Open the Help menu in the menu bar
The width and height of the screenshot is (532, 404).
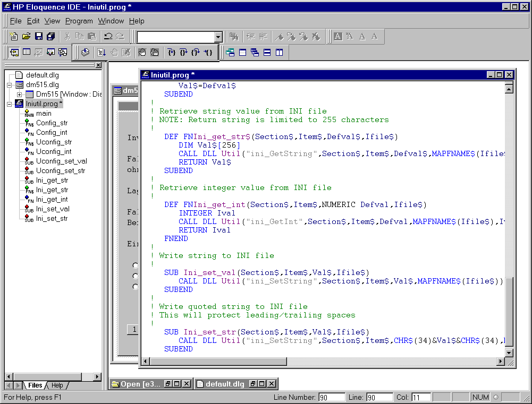point(137,21)
